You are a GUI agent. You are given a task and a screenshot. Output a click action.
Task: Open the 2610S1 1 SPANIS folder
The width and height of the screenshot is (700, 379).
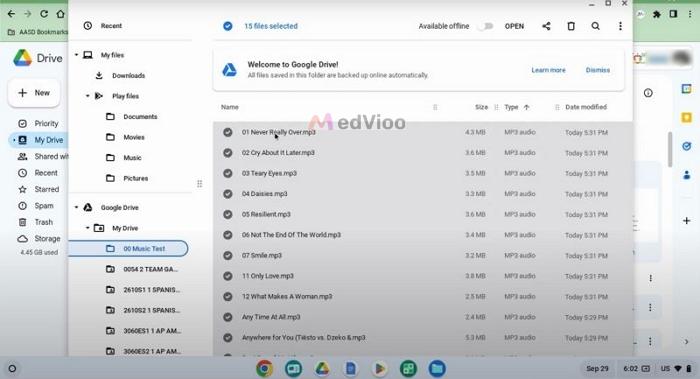coord(152,290)
